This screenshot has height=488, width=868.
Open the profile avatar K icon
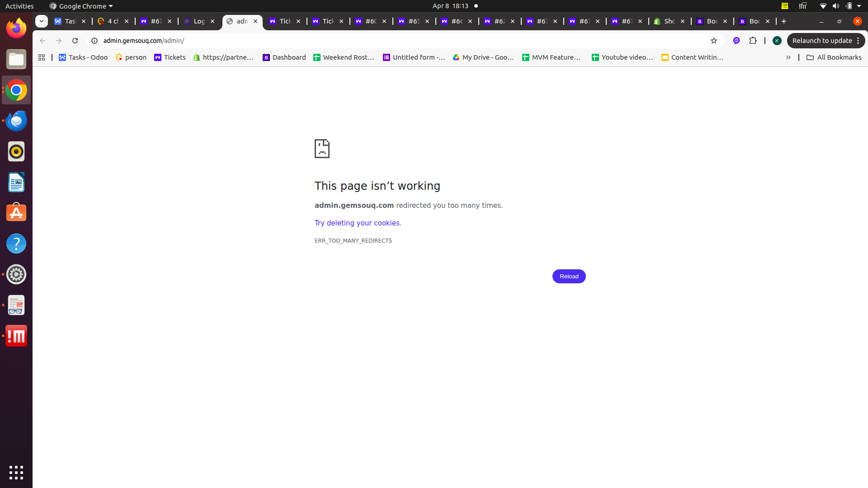[777, 41]
